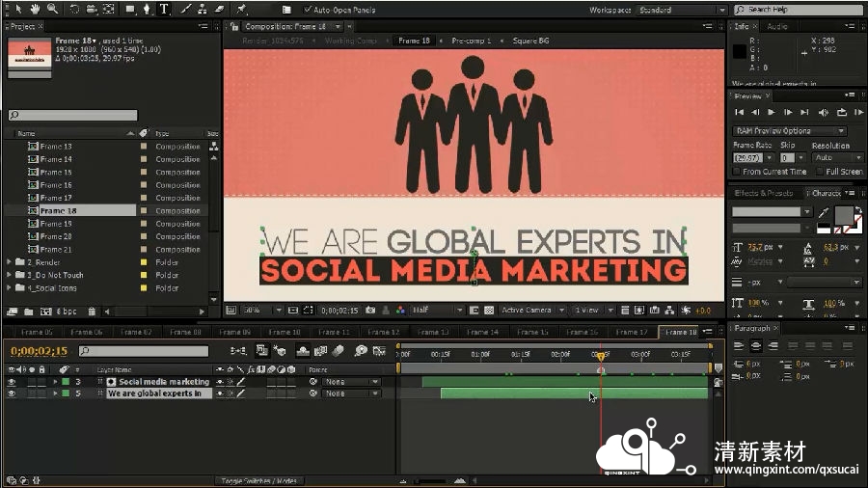
Task: Select the Hand tool
Action: 35,9
